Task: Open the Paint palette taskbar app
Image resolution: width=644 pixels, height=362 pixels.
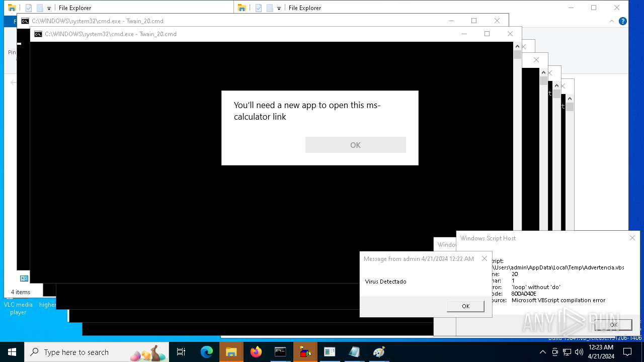Action: pyautogui.click(x=379, y=352)
